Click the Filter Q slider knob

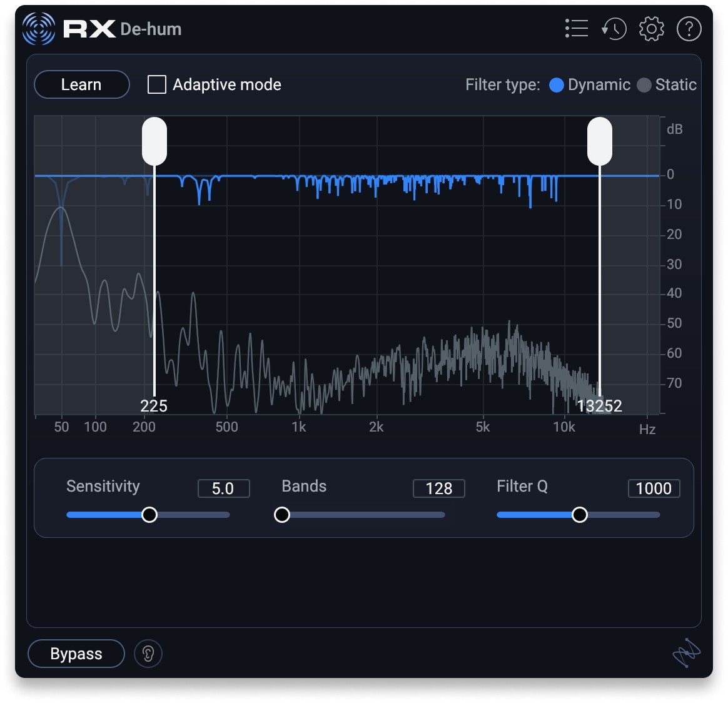click(x=580, y=515)
